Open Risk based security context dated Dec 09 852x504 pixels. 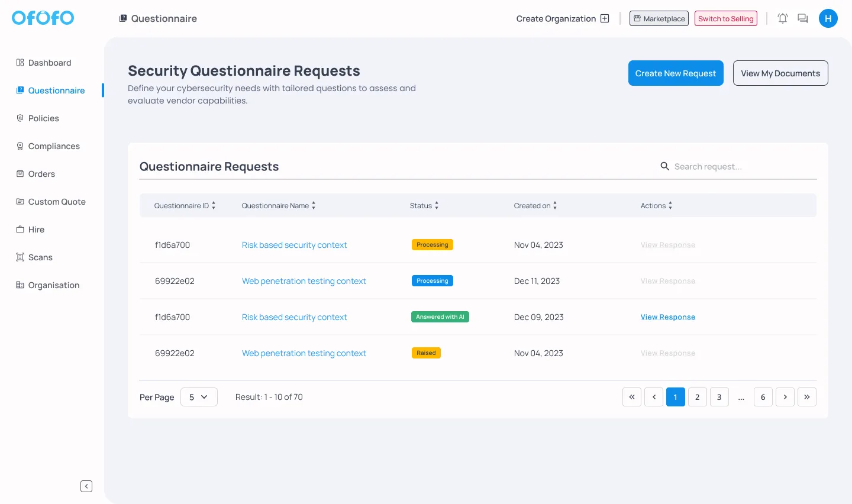click(294, 317)
